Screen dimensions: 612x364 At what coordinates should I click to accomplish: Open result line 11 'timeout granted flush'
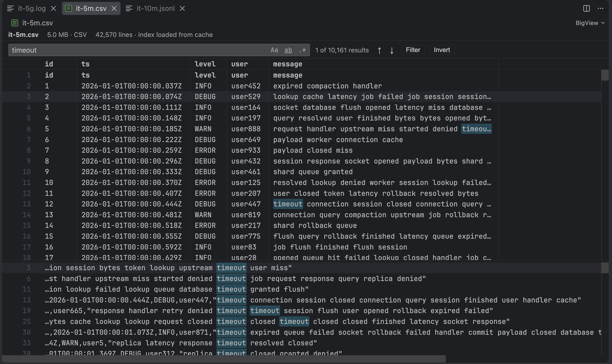(x=301, y=289)
